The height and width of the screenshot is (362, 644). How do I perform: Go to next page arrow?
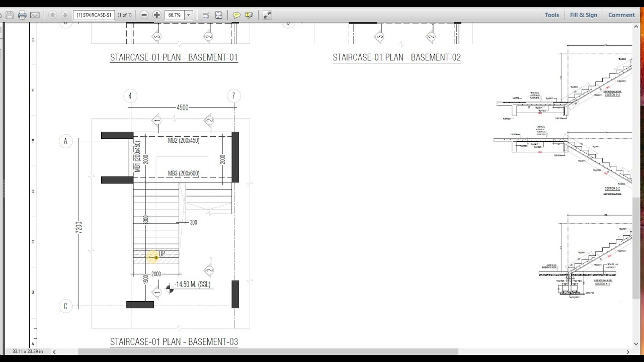click(65, 15)
